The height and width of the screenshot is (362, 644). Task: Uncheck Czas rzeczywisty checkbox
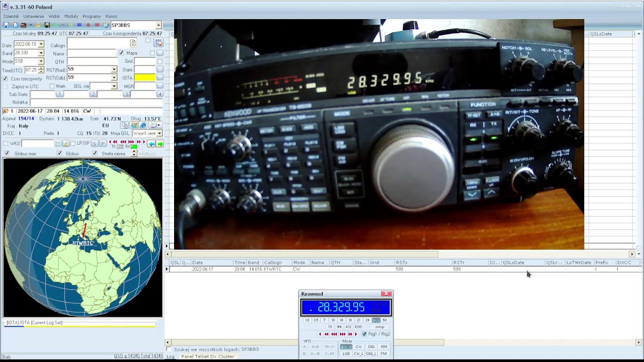(x=5, y=78)
